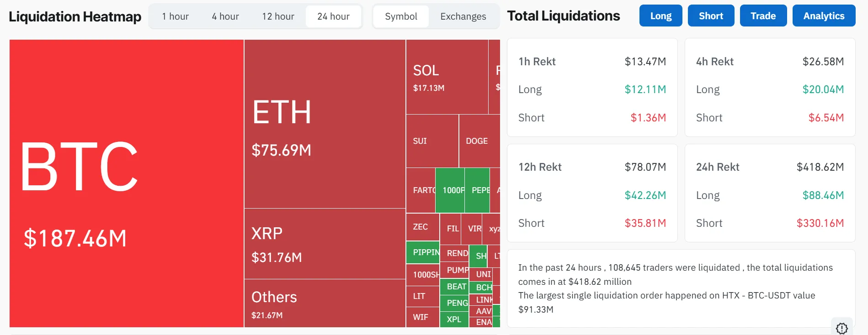868x335 pixels.
Task: Open the Analytics page
Action: (824, 15)
